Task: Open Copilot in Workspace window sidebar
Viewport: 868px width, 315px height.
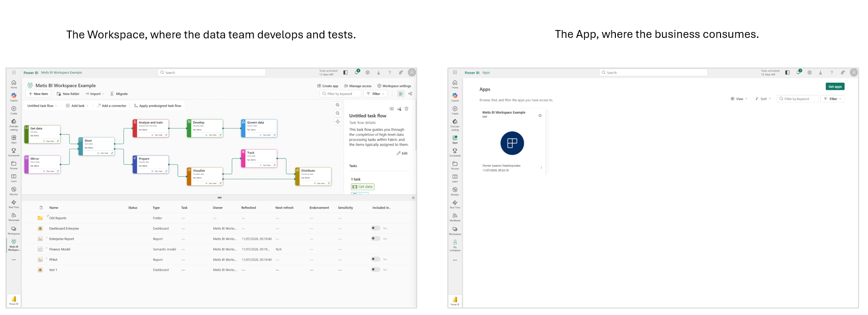Action: 14,96
